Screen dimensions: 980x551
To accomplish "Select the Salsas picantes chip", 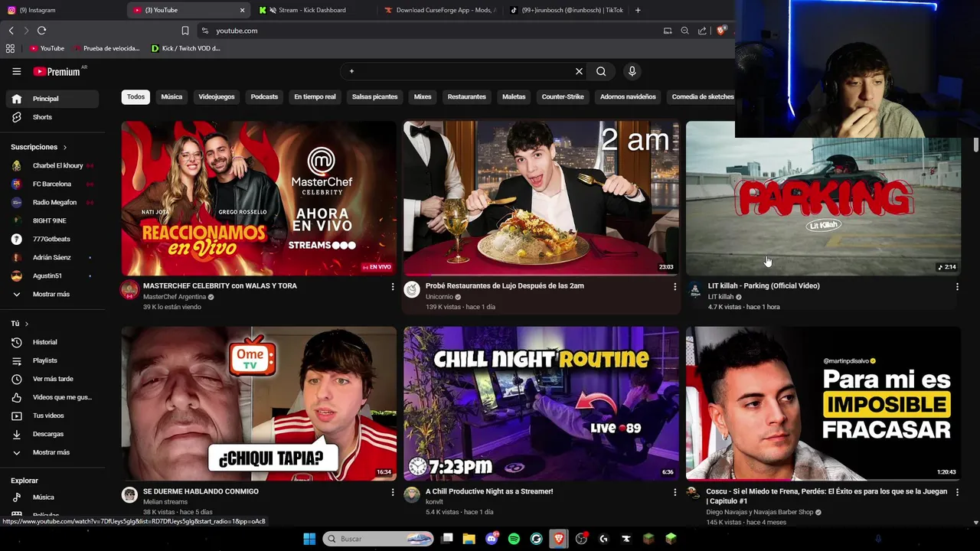I will coord(374,96).
